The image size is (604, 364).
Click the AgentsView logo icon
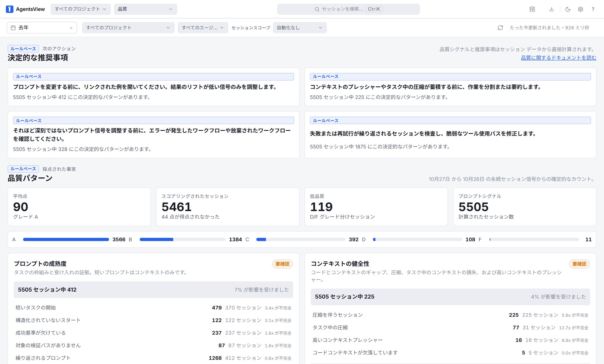10,9
